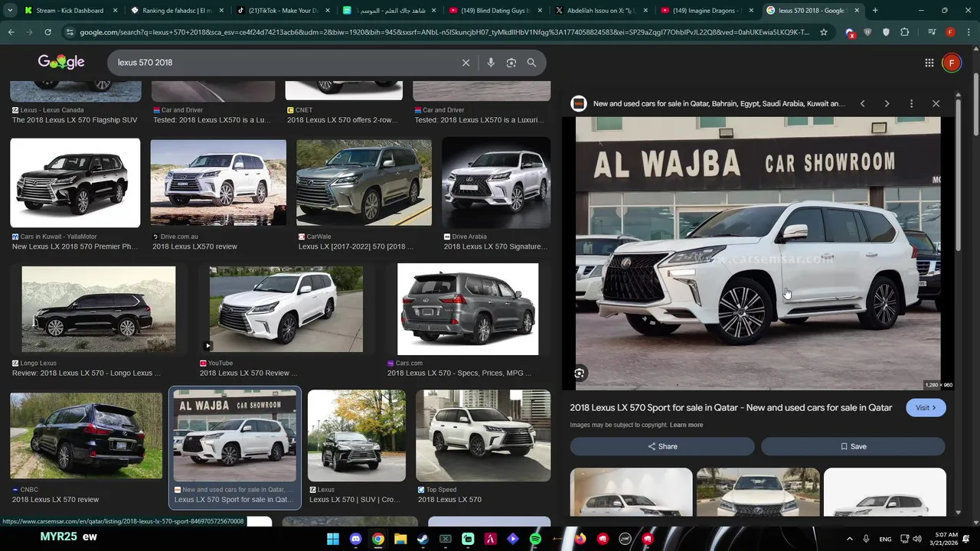
Task: Open the Chrome extensions puzzle icon
Action: 905,32
